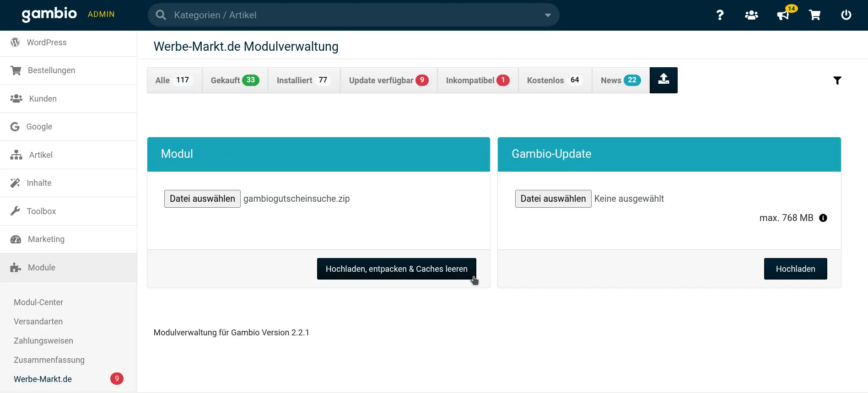Screen dimensions: 868x393
Task: Collapse the Module menu section
Action: pyautogui.click(x=69, y=268)
